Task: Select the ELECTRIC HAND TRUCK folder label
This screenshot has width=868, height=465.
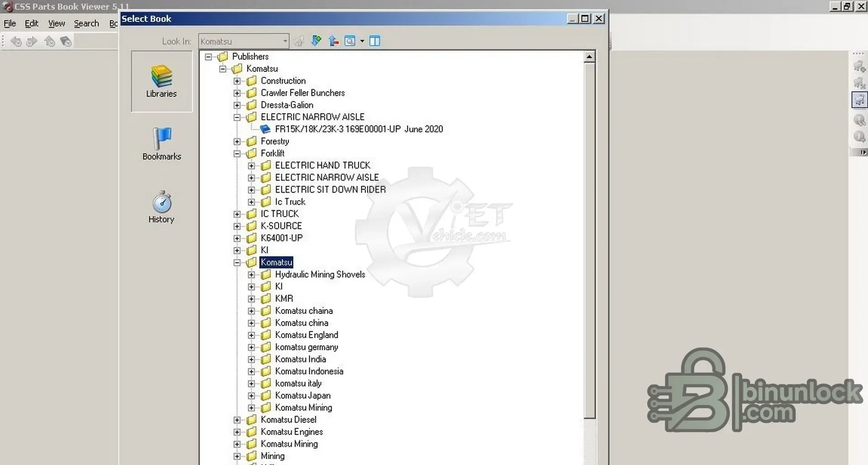Action: (322, 165)
